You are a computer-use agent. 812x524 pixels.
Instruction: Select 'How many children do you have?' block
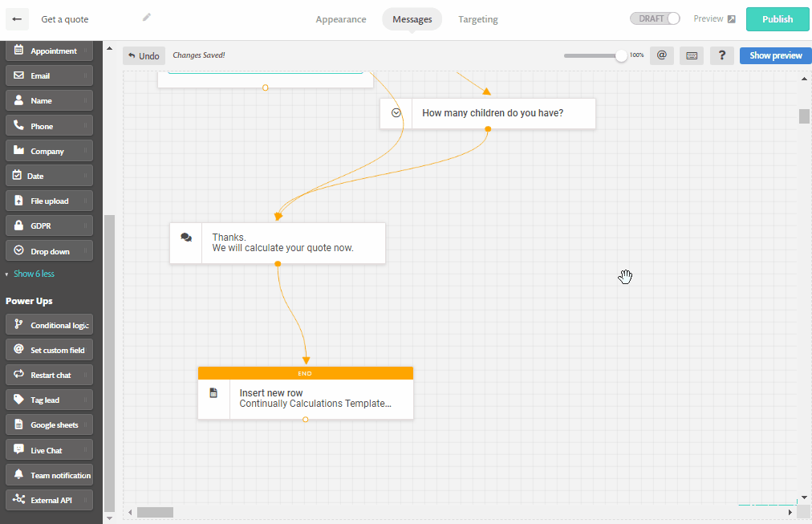(x=488, y=113)
